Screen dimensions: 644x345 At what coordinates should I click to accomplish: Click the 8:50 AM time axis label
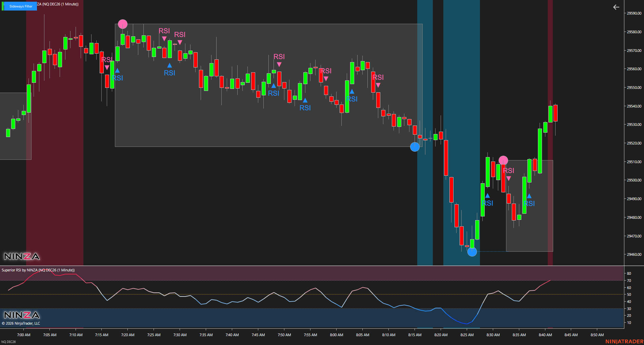[597, 335]
